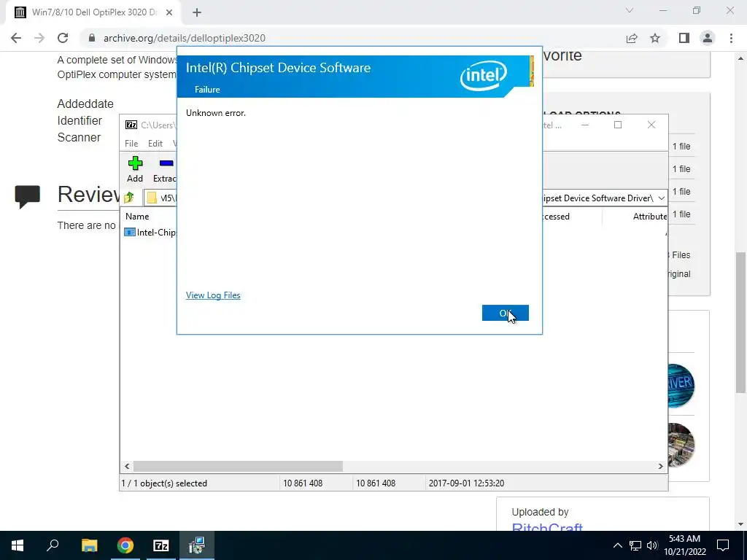Viewport: 747px width, 560px height.
Task: Click the Intel installer taskbar icon
Action: point(197,545)
